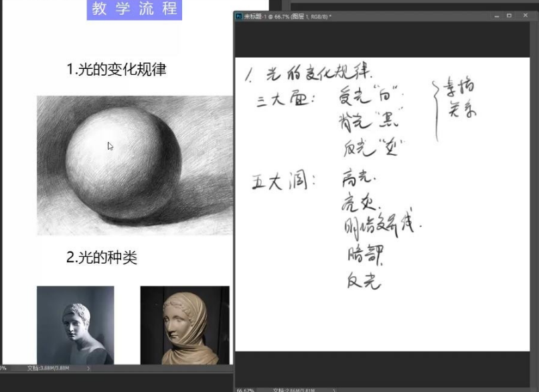
Task: Select the hooded bust sculpture photo
Action: pos(184,325)
